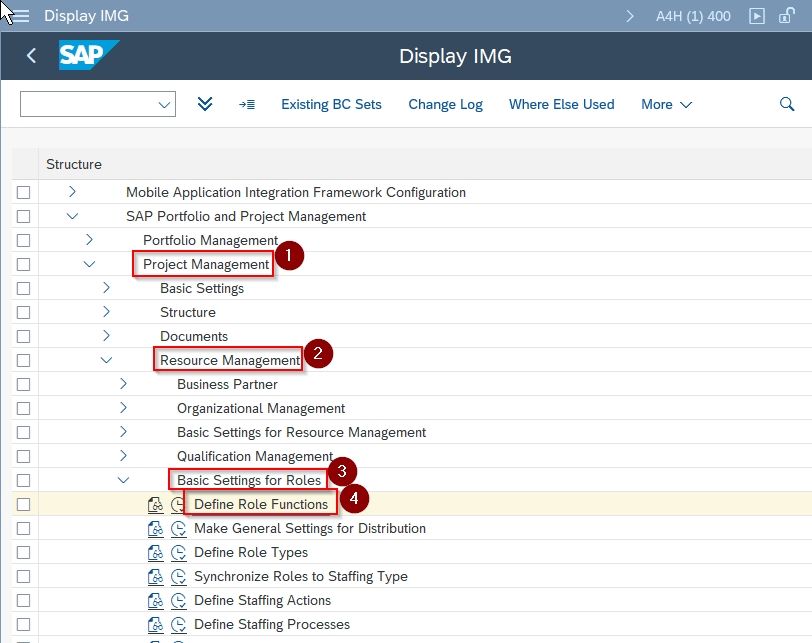Expand the Organizational Management node
The width and height of the screenshot is (812, 643).
point(123,407)
